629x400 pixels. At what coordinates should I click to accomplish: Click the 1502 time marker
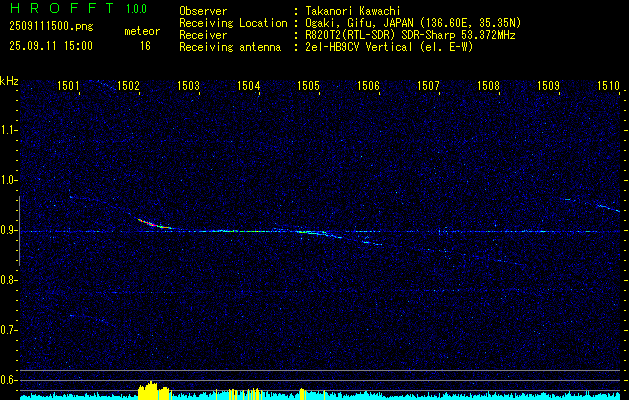pos(128,85)
